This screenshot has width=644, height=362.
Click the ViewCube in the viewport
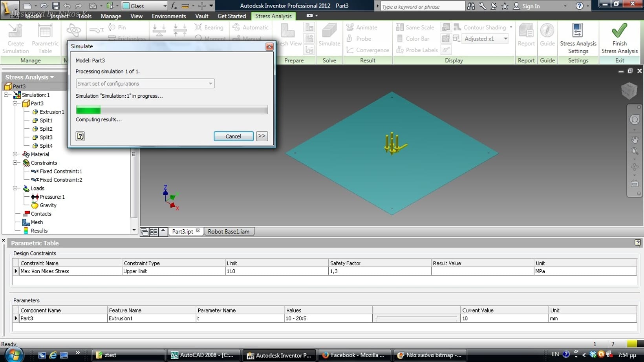[629, 91]
